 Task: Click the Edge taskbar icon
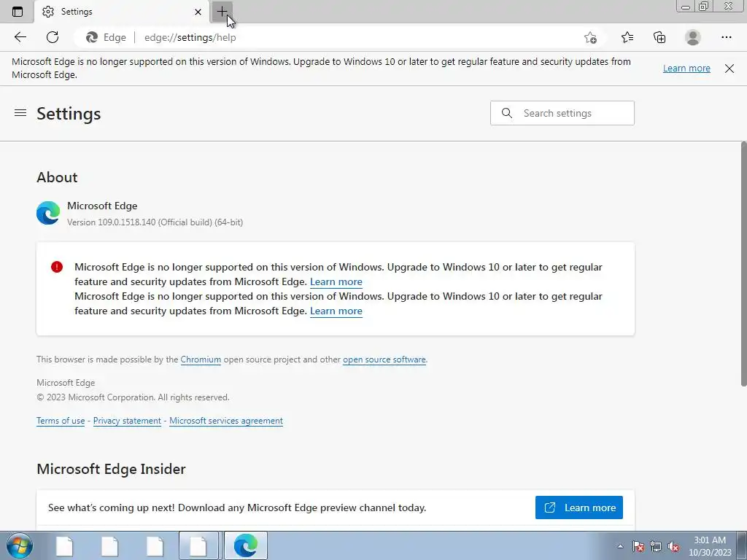pyautogui.click(x=245, y=545)
